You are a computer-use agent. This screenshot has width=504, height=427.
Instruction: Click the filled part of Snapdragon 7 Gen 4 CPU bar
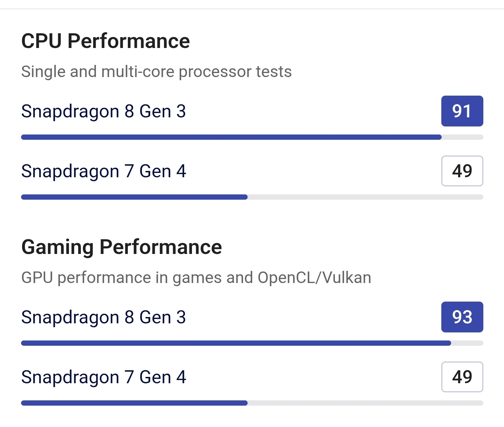point(134,197)
